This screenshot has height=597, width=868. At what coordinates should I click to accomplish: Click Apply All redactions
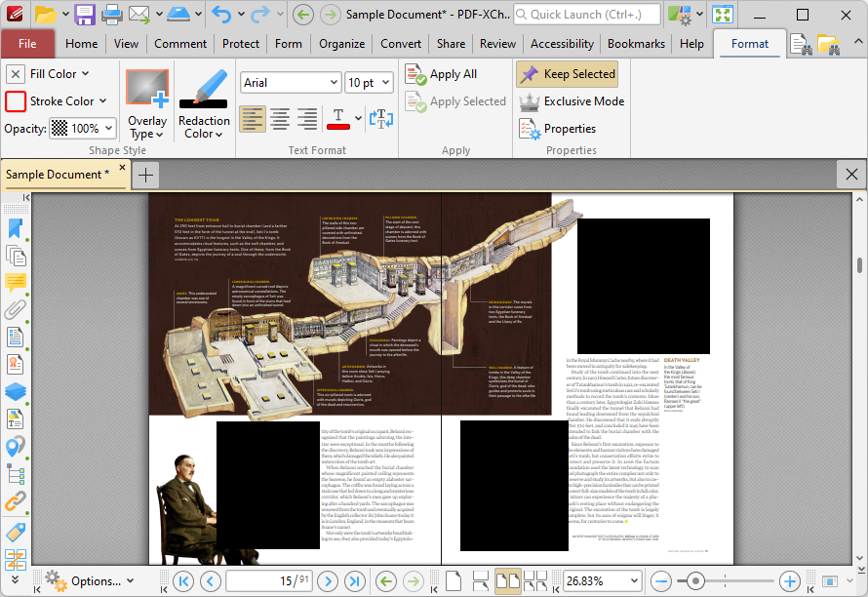pos(441,74)
